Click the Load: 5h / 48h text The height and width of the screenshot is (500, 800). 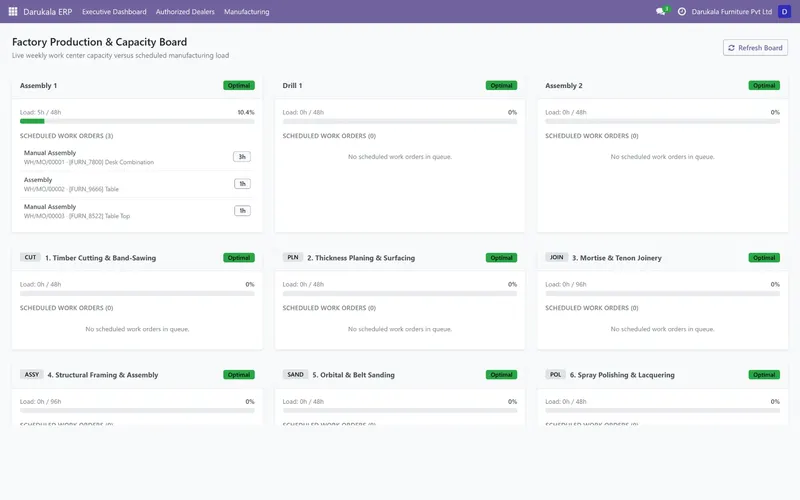(40, 112)
